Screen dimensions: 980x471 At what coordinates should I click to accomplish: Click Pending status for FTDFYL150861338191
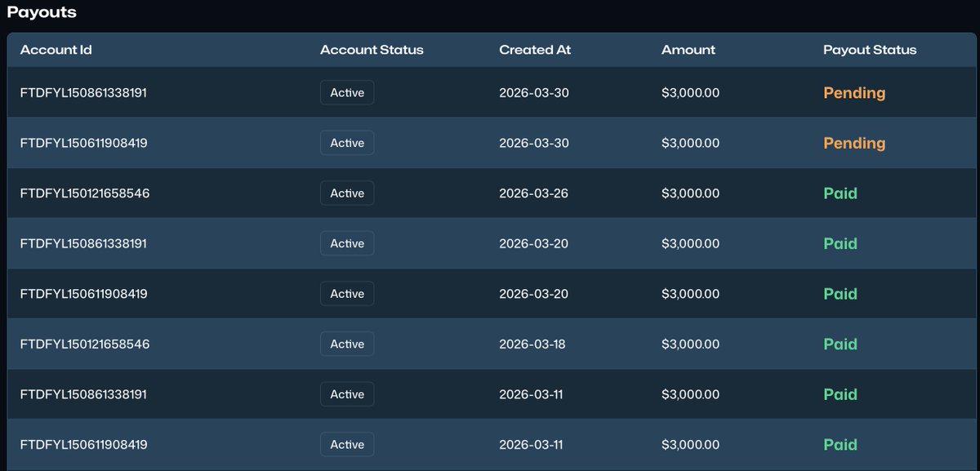(854, 93)
